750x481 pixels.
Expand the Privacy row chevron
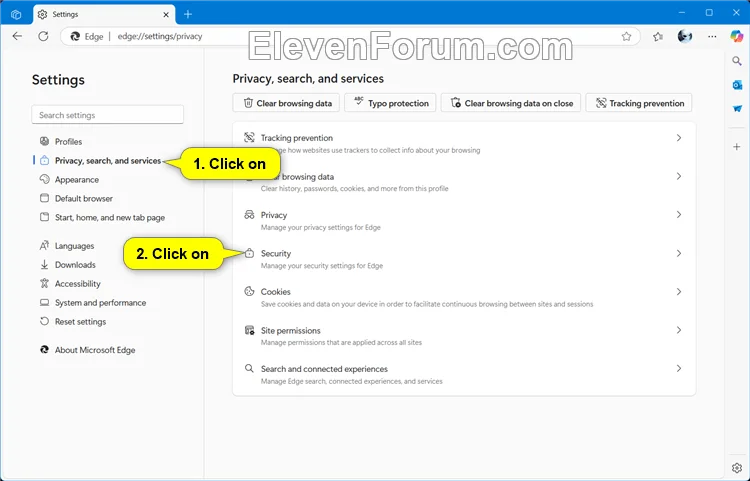point(679,215)
